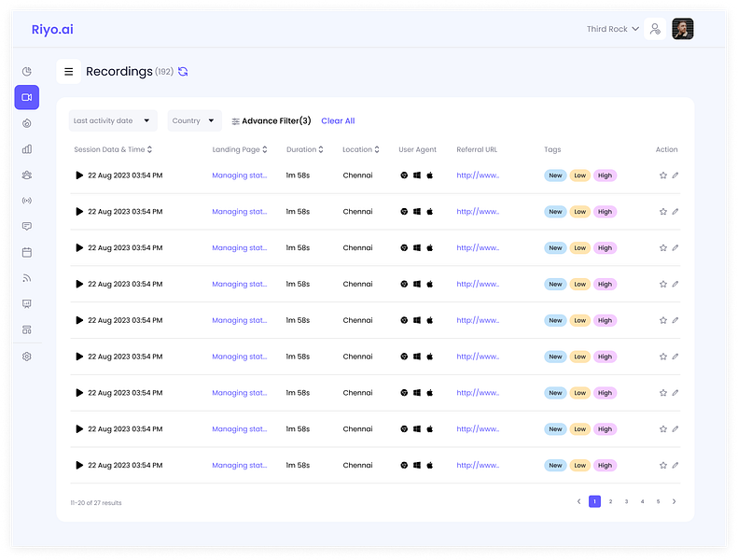Image resolution: width=738 pixels, height=560 pixels.
Task: Star the first recording row
Action: pos(663,175)
